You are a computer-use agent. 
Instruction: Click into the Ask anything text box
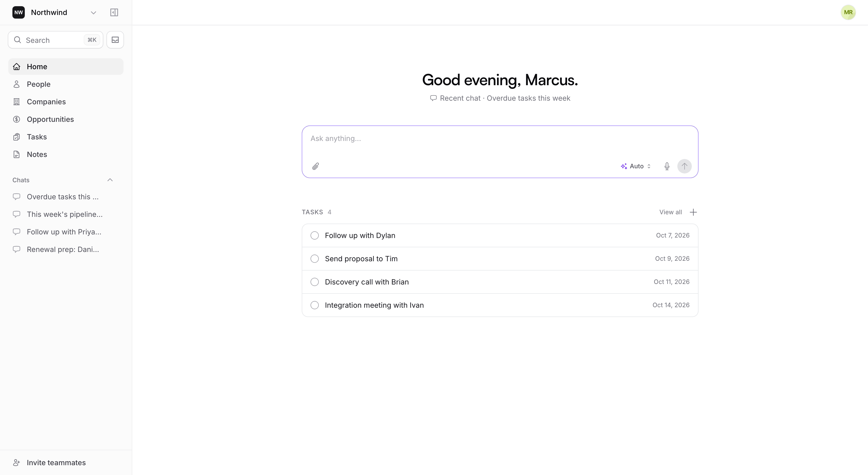pos(500,139)
